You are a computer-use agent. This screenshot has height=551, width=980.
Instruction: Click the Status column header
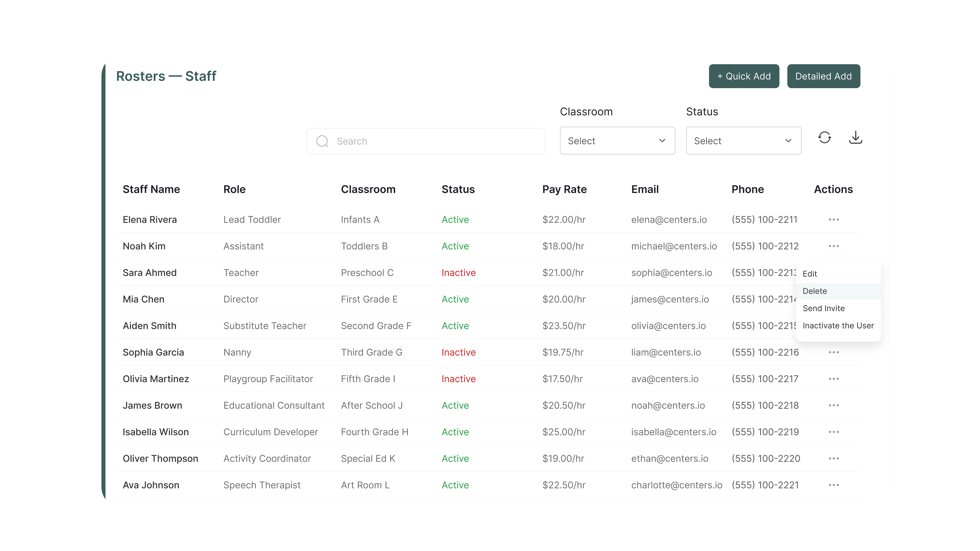click(458, 189)
